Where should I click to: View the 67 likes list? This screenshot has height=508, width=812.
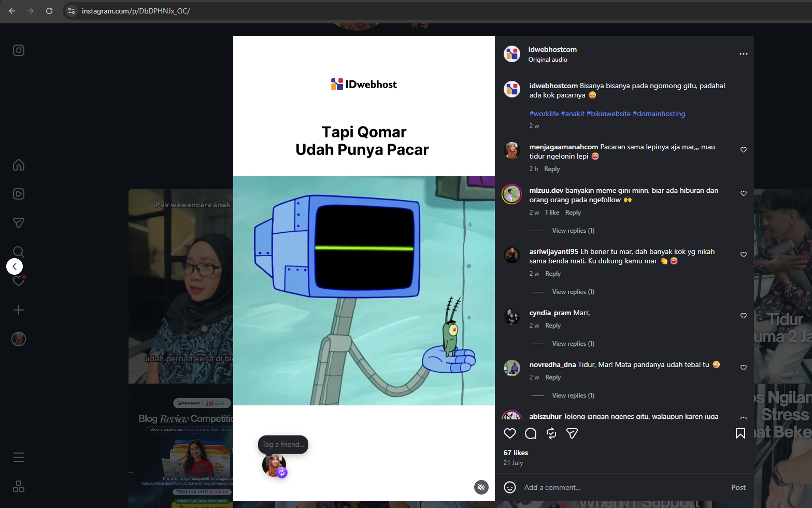[x=516, y=453]
